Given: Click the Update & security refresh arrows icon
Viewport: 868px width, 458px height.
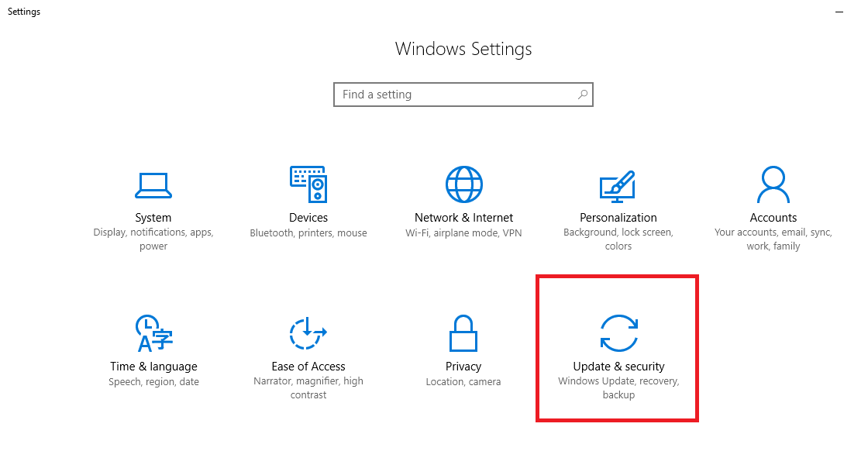Looking at the screenshot, I should pos(619,333).
